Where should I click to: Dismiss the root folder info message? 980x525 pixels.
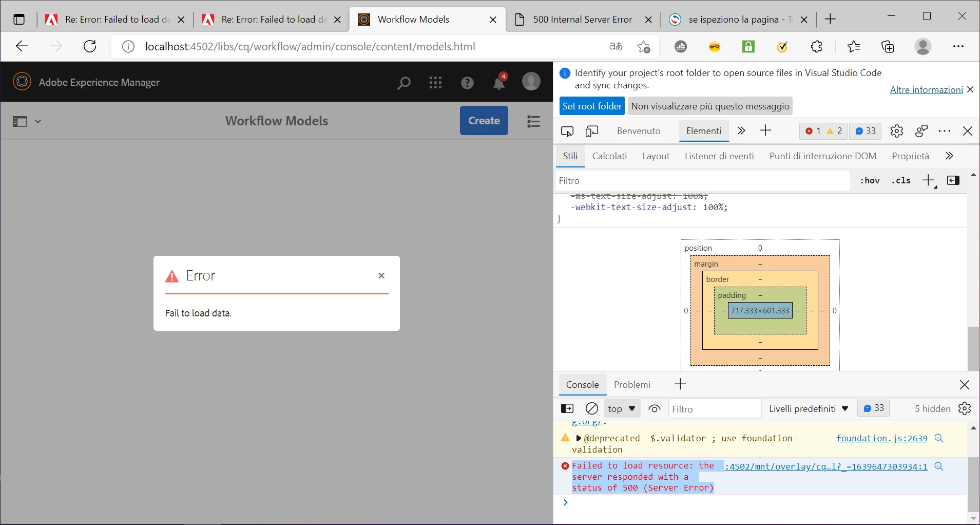[x=970, y=90]
